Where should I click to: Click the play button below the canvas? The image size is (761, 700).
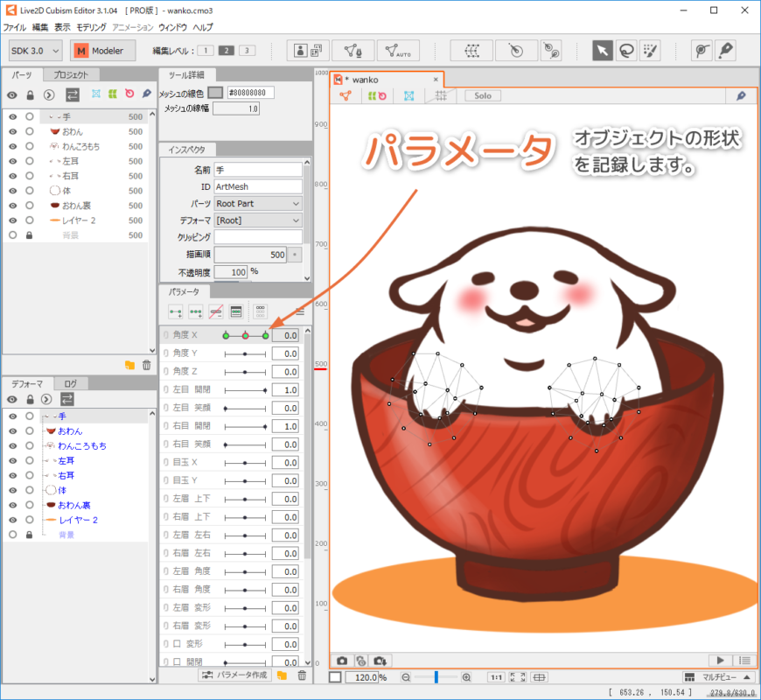point(720,661)
